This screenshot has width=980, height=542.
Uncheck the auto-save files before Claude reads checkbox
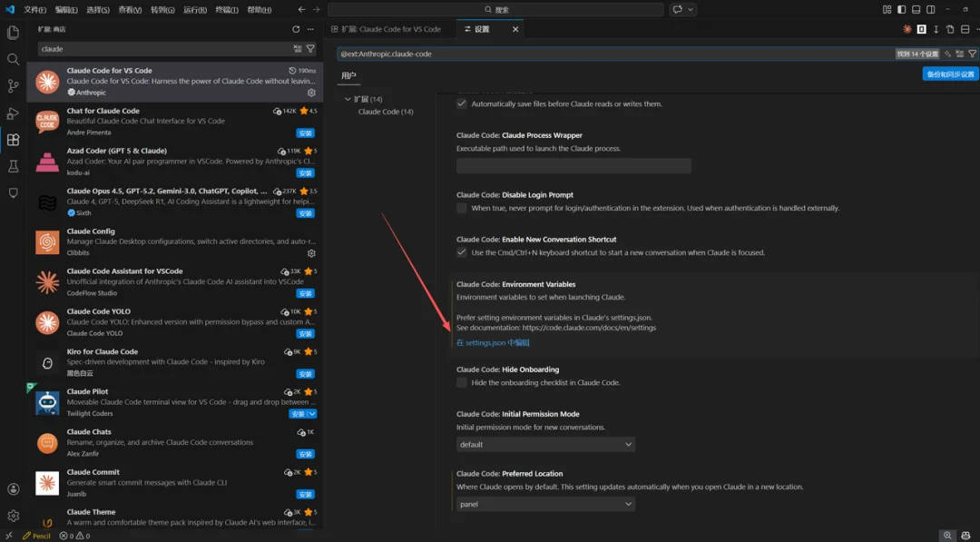(x=462, y=103)
